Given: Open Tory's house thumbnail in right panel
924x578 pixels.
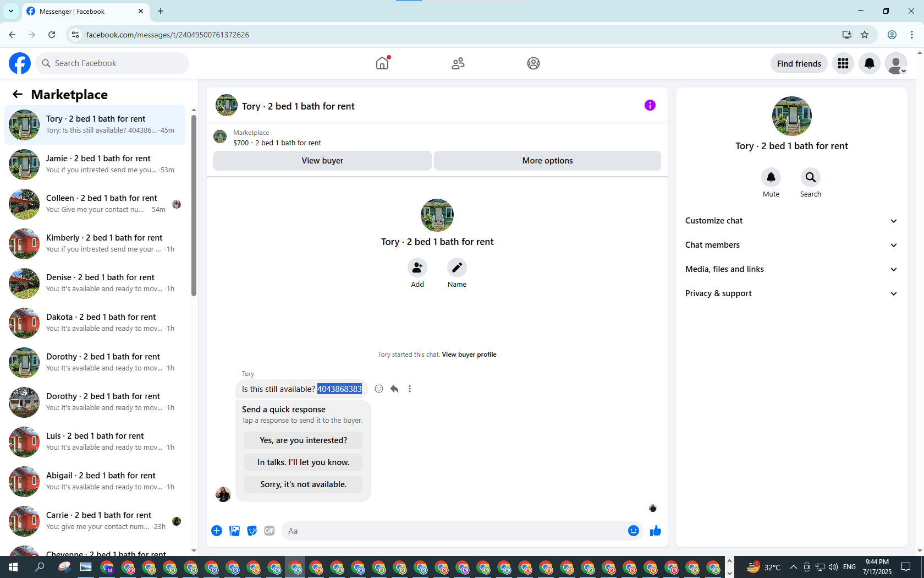Looking at the screenshot, I should 791,116.
